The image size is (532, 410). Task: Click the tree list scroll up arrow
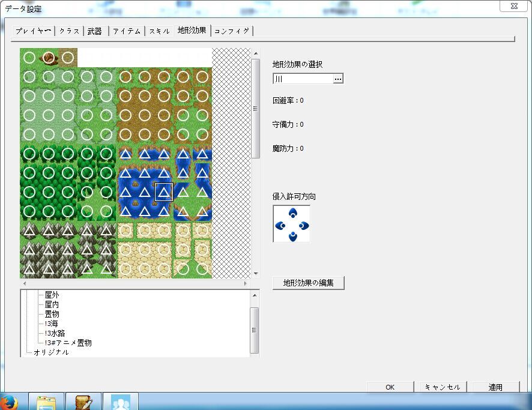pos(255,295)
